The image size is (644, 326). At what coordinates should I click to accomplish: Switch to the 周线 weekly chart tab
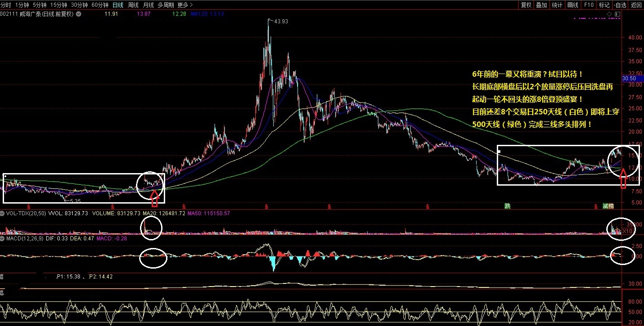tap(133, 5)
